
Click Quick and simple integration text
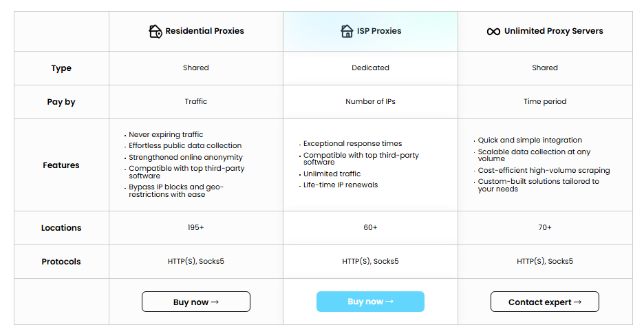click(530, 140)
